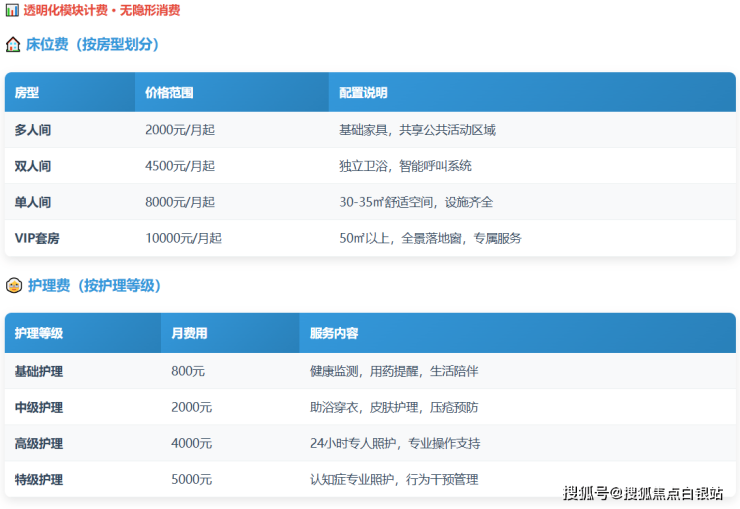
Task: Click the 配置说明 column header
Action: tap(363, 93)
